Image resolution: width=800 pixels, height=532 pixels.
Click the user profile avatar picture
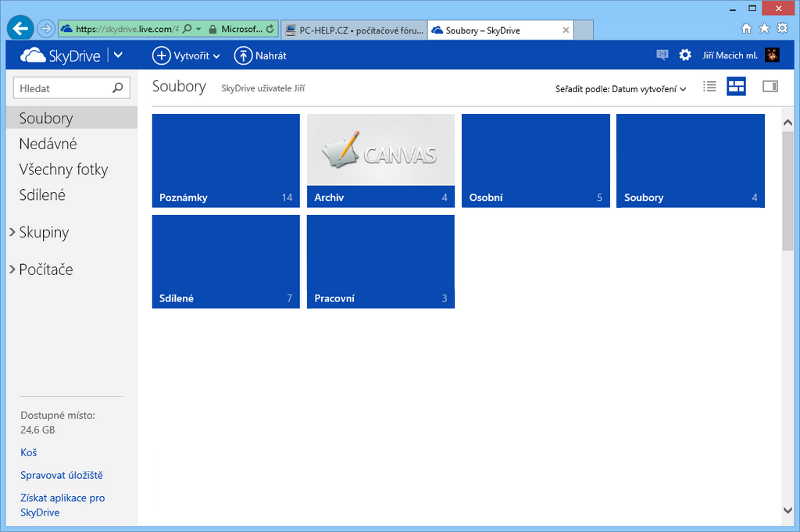772,56
